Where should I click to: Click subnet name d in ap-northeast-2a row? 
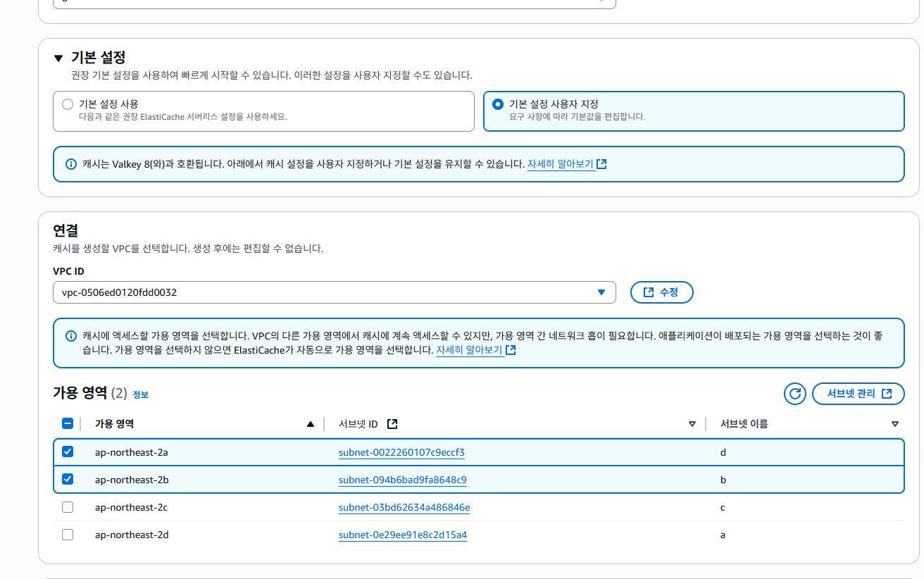pos(723,452)
